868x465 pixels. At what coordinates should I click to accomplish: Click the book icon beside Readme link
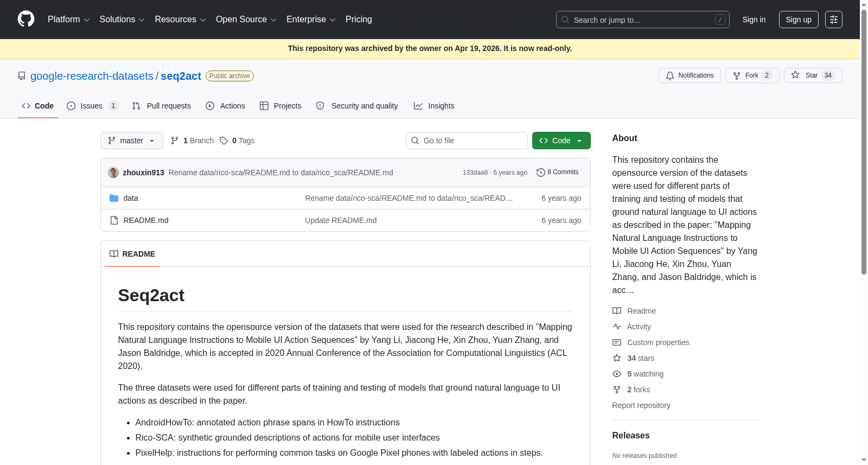click(x=617, y=311)
